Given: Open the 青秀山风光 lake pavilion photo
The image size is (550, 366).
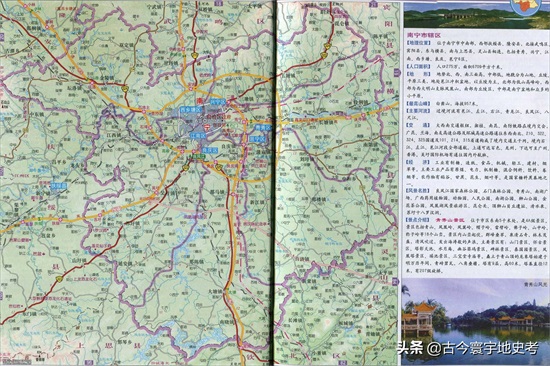Looking at the screenshot, I should pos(475,321).
